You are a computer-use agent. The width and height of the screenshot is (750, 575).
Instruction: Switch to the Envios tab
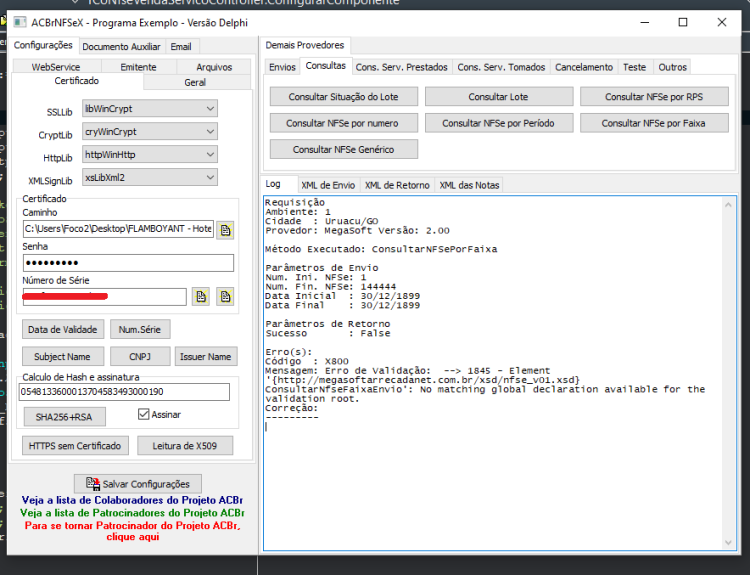click(x=282, y=67)
